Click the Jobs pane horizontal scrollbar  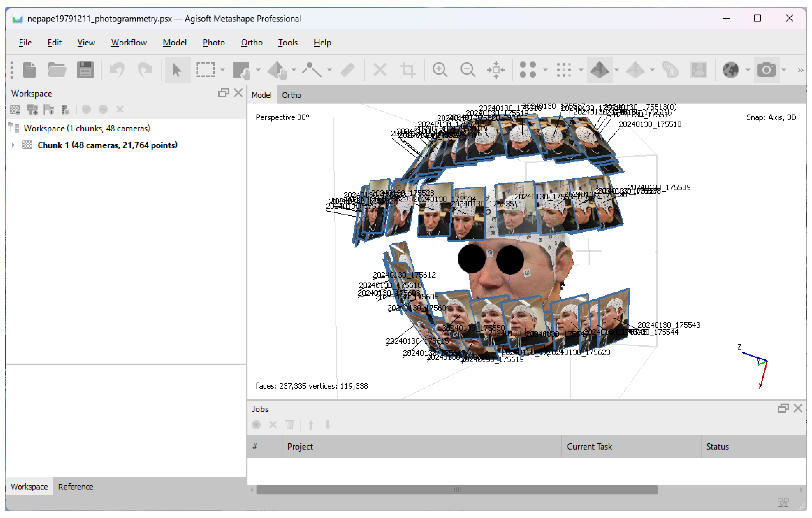click(457, 490)
